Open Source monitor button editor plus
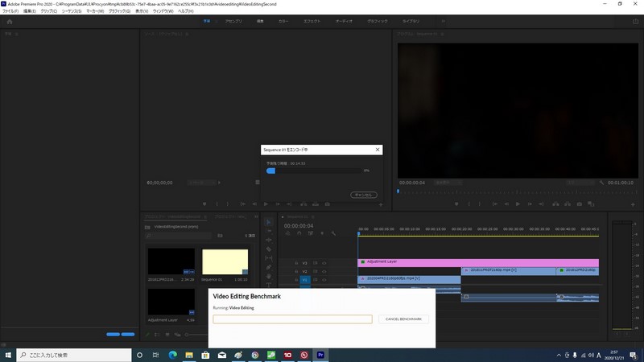 click(381, 204)
